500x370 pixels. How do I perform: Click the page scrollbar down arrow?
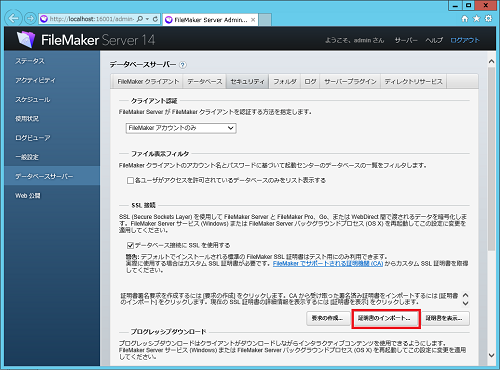(x=491, y=355)
